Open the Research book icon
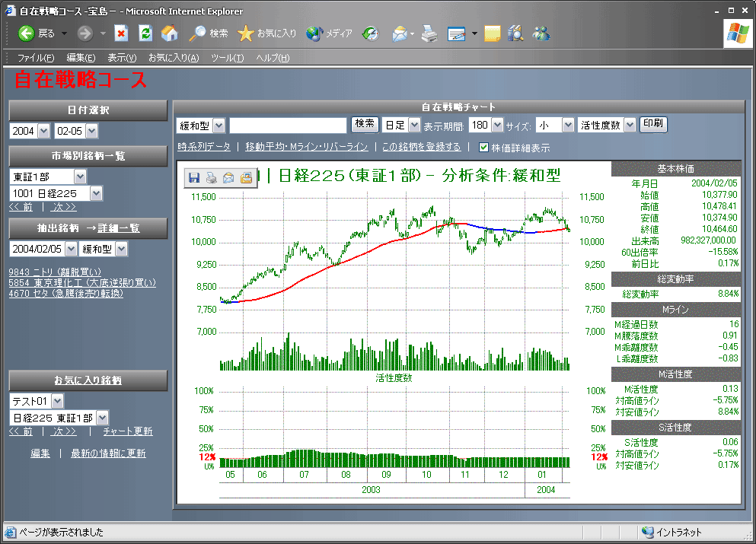The height and width of the screenshot is (544, 756). pos(515,33)
